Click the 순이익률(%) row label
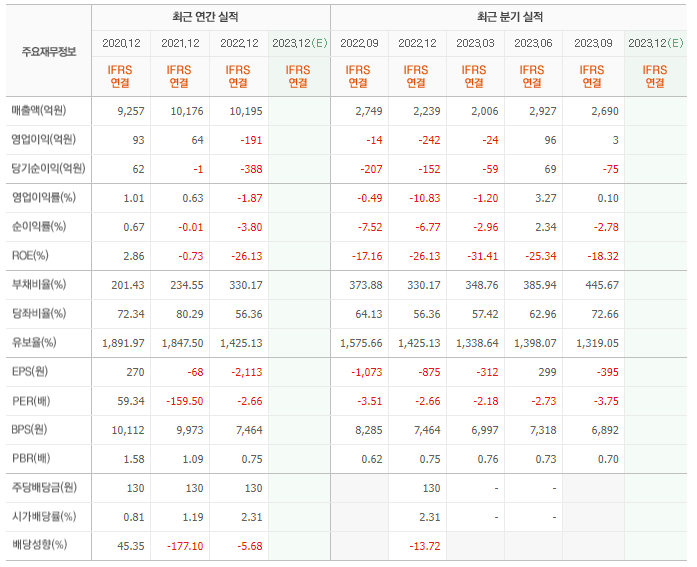Image resolution: width=697 pixels, height=567 pixels. 39,227
